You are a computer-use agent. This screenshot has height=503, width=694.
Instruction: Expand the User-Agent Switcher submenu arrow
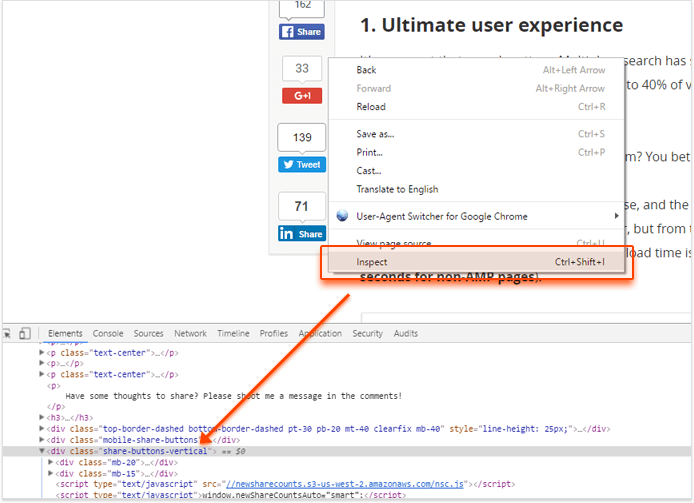click(616, 216)
